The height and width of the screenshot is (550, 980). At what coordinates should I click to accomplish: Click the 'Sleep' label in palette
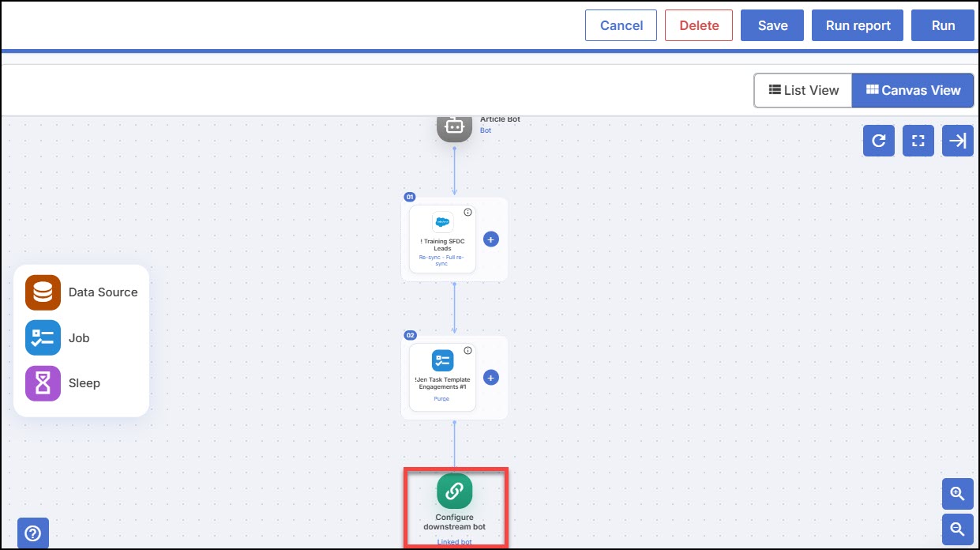(x=84, y=383)
